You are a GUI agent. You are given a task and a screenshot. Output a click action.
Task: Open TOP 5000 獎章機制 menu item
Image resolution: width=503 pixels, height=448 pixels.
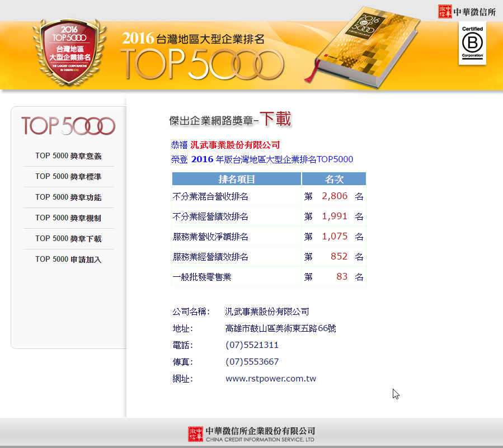pyautogui.click(x=68, y=218)
